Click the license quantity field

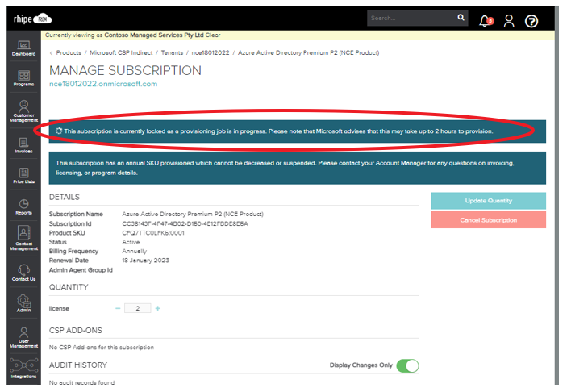click(138, 308)
